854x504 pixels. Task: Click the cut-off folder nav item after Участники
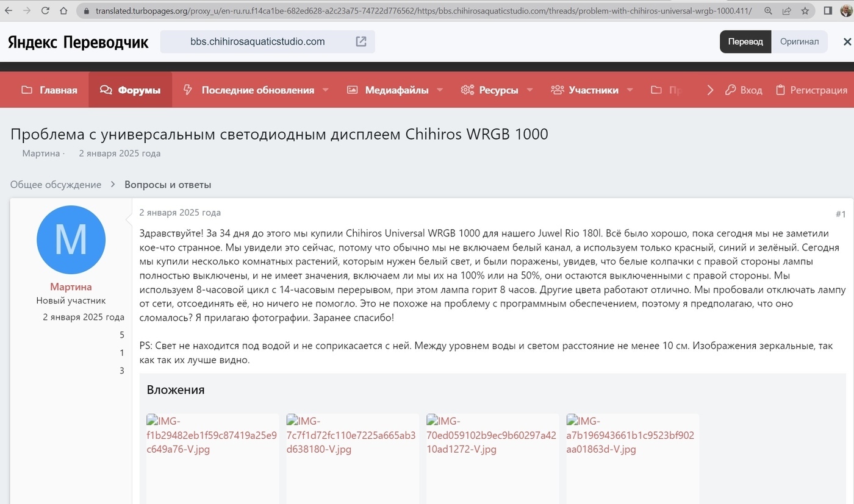[x=666, y=90]
